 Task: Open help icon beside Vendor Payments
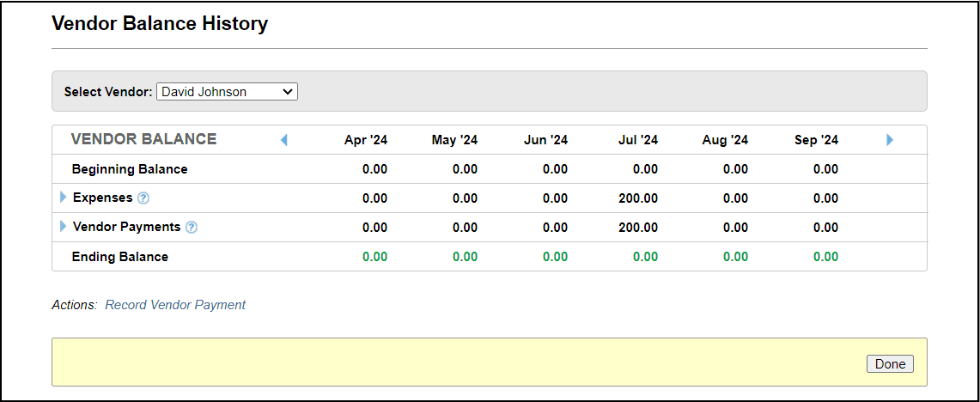pyautogui.click(x=192, y=228)
